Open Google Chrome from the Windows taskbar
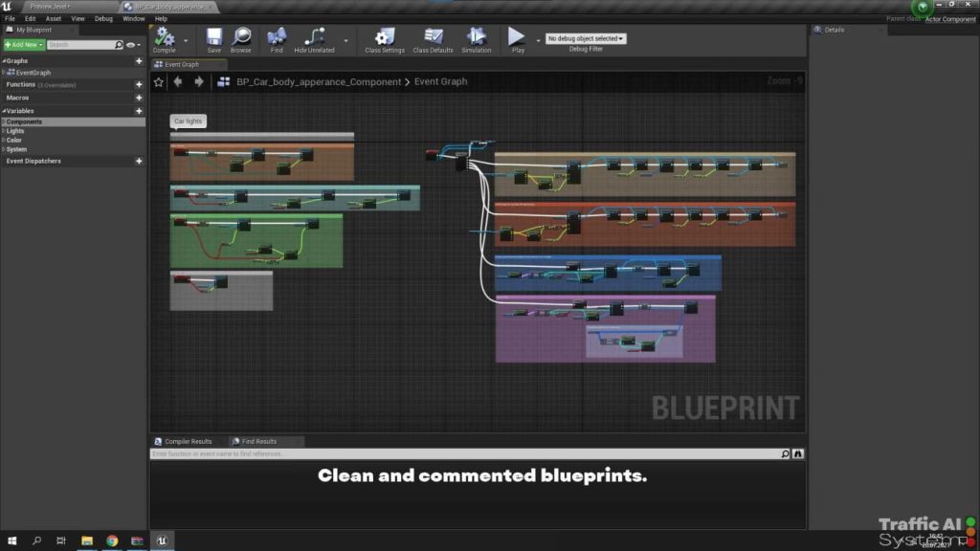This screenshot has height=551, width=980. [112, 541]
